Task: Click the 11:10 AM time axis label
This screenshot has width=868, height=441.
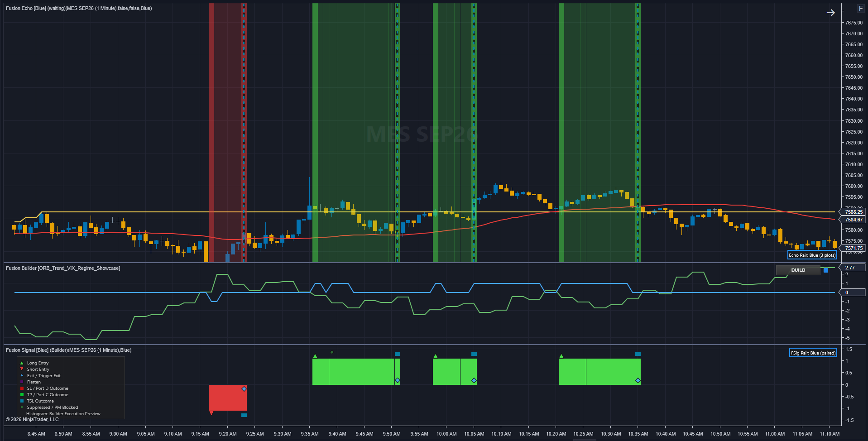Action: [x=830, y=434]
